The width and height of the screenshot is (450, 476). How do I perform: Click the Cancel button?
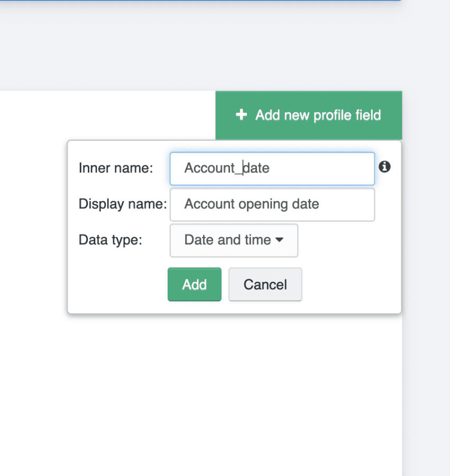pyautogui.click(x=265, y=285)
